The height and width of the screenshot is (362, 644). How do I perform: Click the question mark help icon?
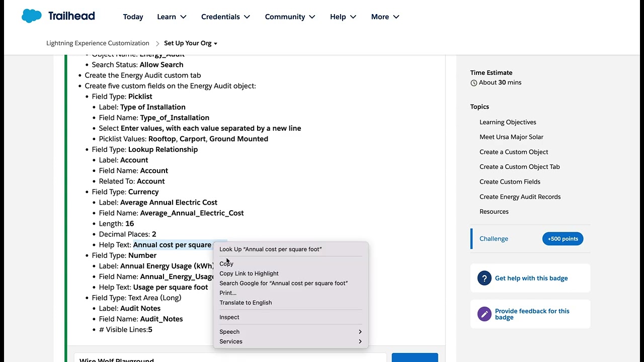coord(484,278)
